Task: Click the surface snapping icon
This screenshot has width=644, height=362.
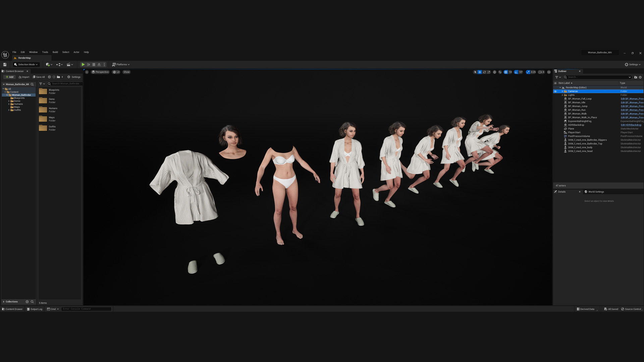Action: click(x=500, y=72)
